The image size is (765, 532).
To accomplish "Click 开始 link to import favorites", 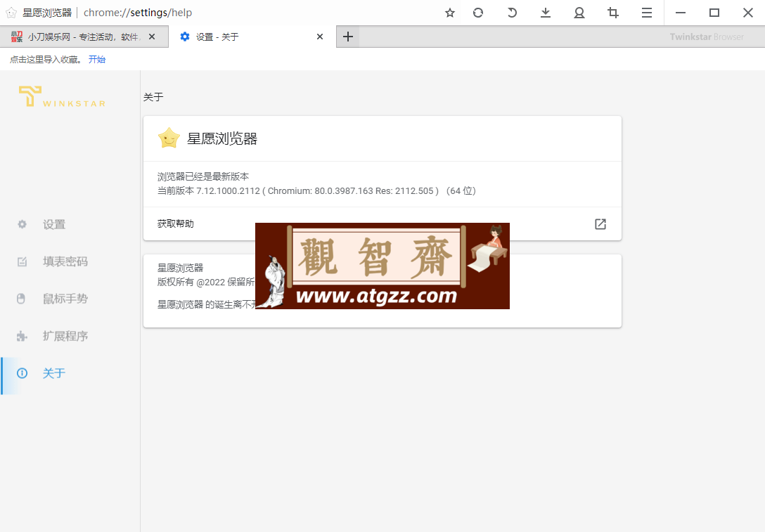I will click(96, 60).
